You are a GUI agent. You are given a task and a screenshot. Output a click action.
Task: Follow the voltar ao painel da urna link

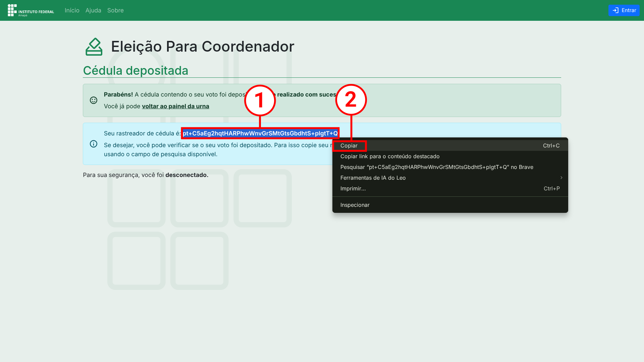175,106
